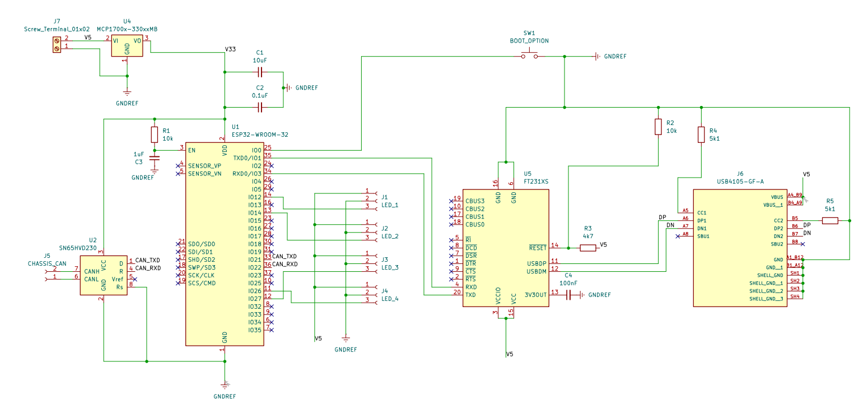This screenshot has height=408, width=868.
Task: Select the U1 ESP32-WROOM-32 module body
Action: click(225, 244)
